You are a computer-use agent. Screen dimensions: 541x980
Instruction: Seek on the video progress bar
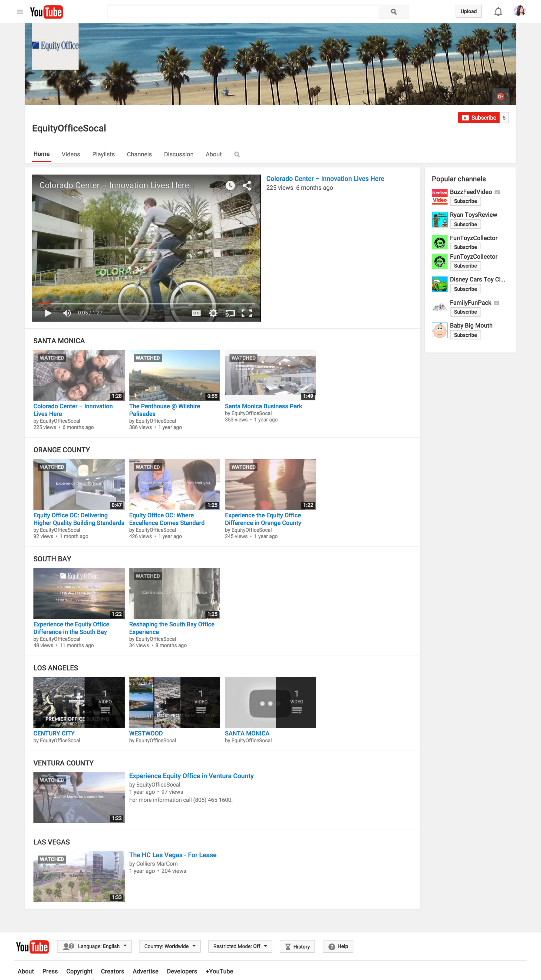click(x=146, y=304)
